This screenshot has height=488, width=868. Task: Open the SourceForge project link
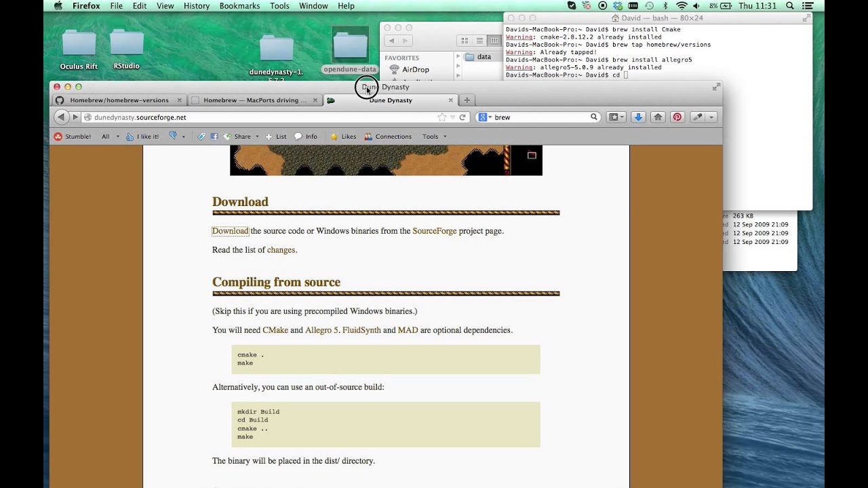435,231
